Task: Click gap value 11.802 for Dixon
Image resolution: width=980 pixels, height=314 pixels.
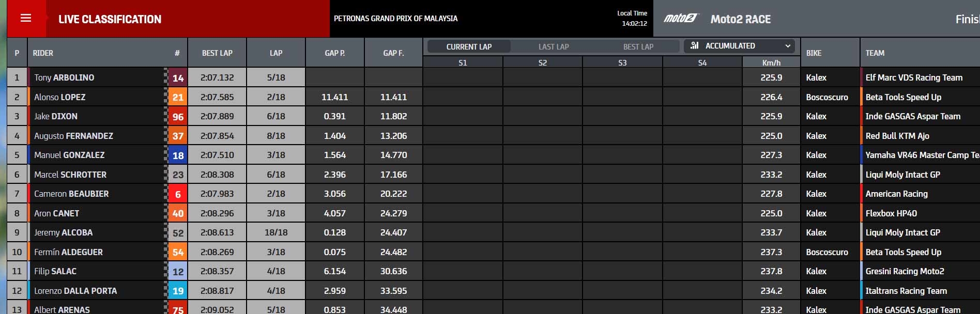Action: (393, 116)
